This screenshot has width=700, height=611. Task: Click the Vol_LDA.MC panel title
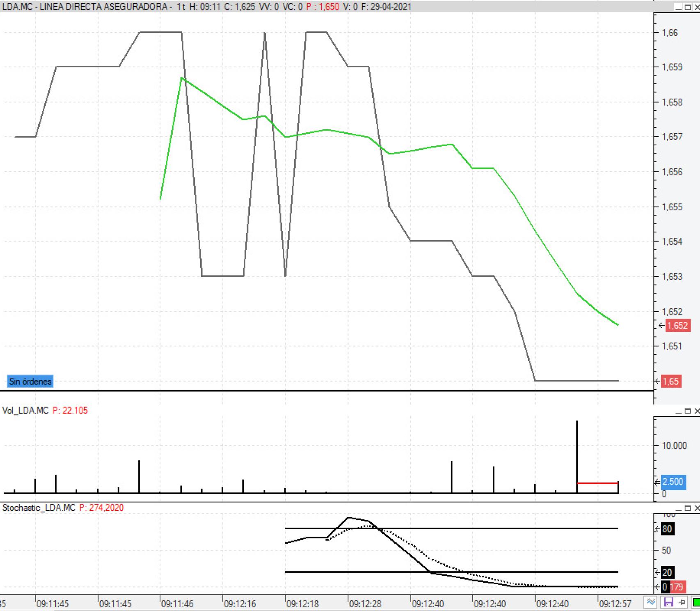pos(25,411)
